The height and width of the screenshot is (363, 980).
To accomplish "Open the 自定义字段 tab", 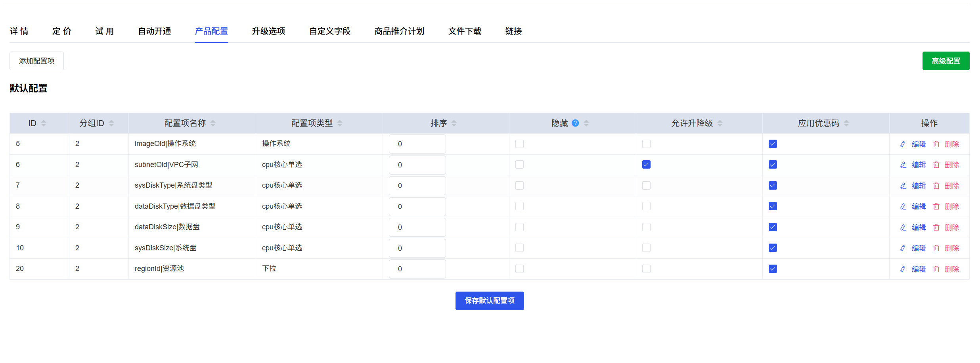I will click(x=329, y=31).
